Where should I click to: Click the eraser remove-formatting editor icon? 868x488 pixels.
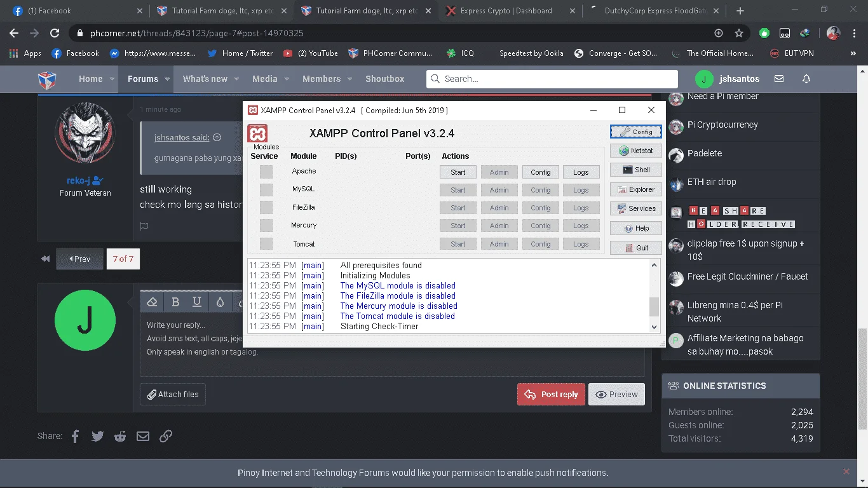coord(152,302)
